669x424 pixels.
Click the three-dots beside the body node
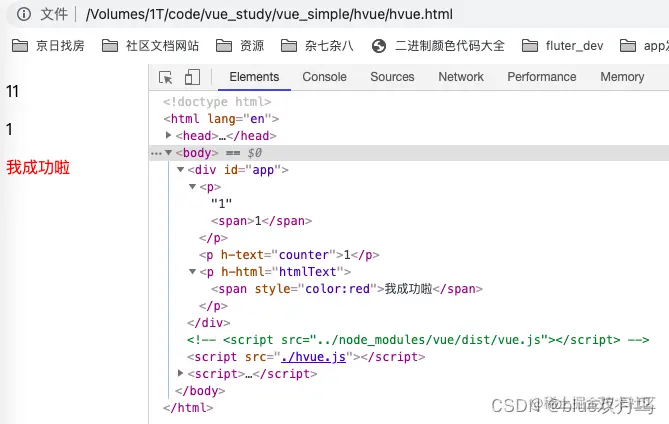point(156,153)
